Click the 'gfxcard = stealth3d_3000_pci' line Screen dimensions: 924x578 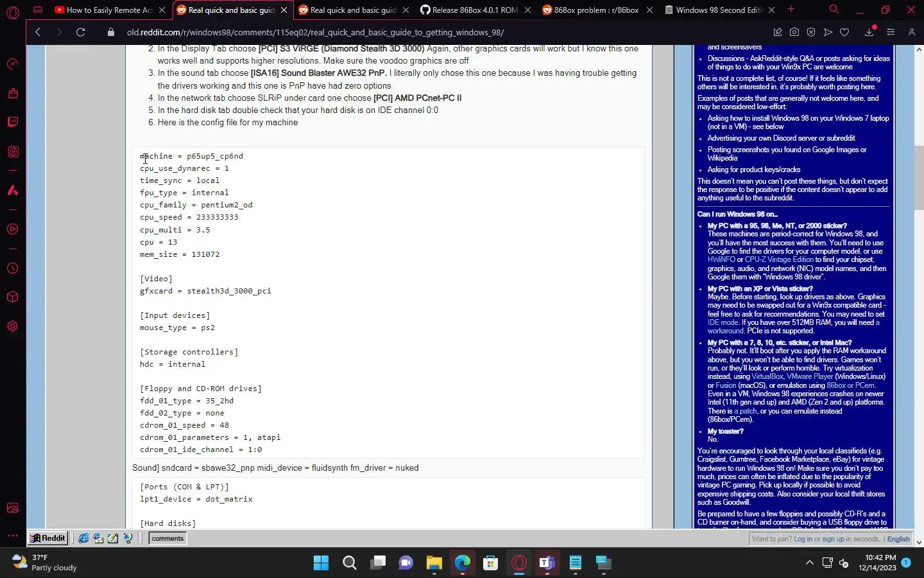click(205, 291)
